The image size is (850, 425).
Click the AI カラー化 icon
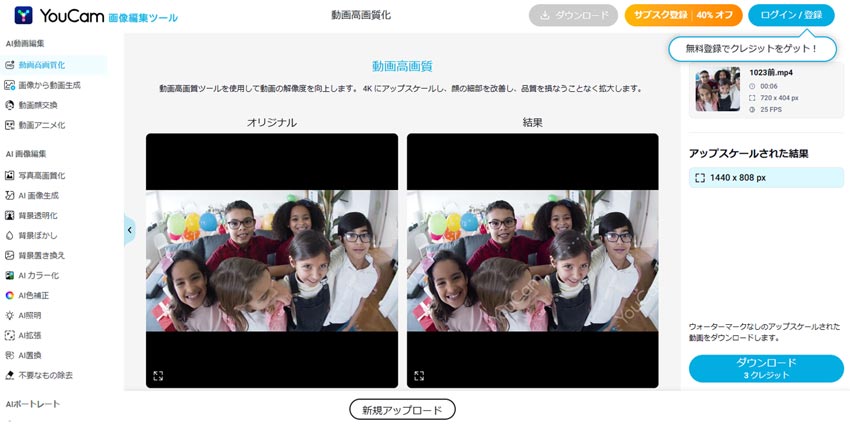coord(9,275)
